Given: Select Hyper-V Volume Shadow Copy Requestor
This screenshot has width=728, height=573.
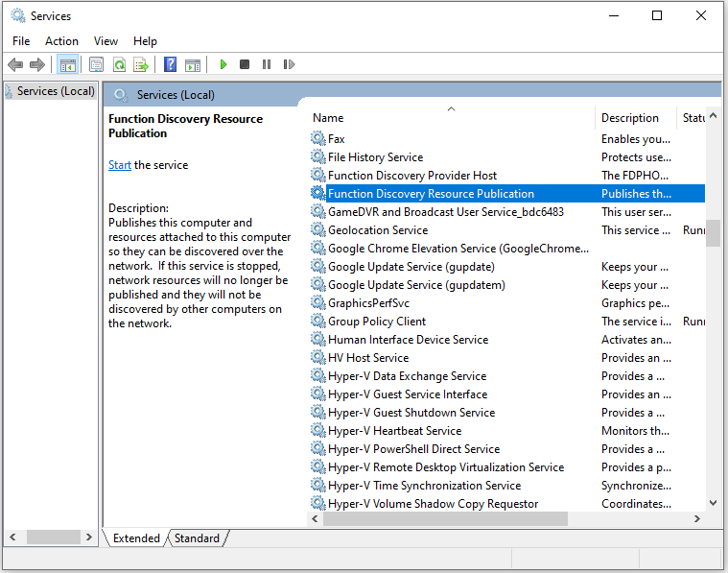Looking at the screenshot, I should tap(507, 503).
